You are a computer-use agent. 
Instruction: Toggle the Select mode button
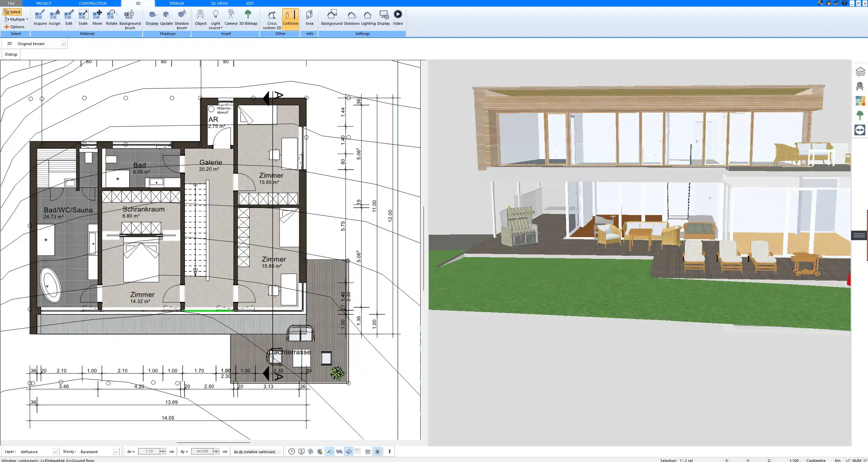(x=13, y=12)
